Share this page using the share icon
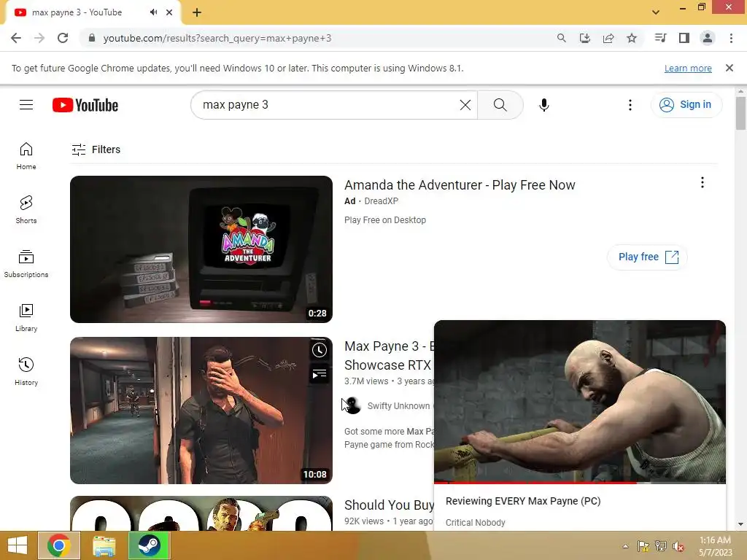 pyautogui.click(x=608, y=38)
